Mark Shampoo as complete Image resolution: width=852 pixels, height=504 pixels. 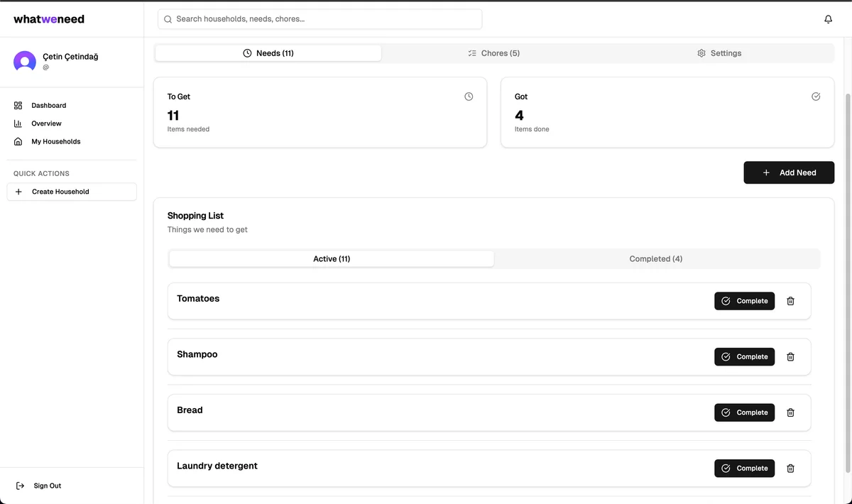coord(744,357)
